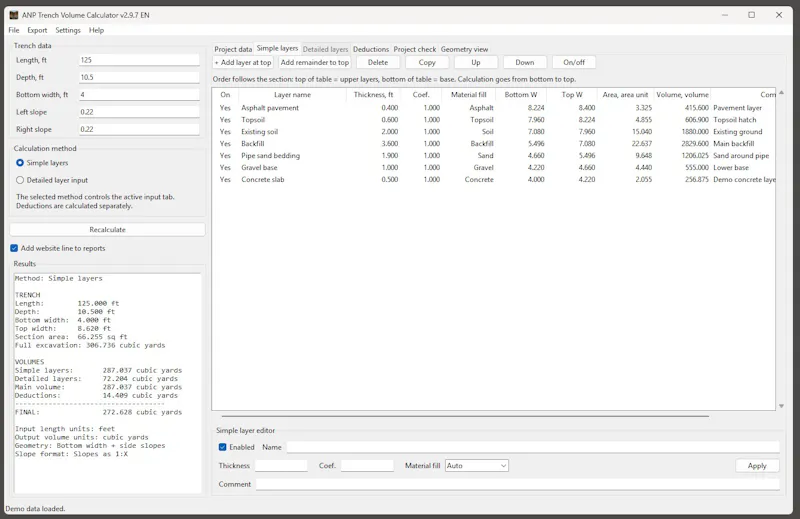Move the layer with the Down button
The height and width of the screenshot is (519, 800).
(x=524, y=62)
